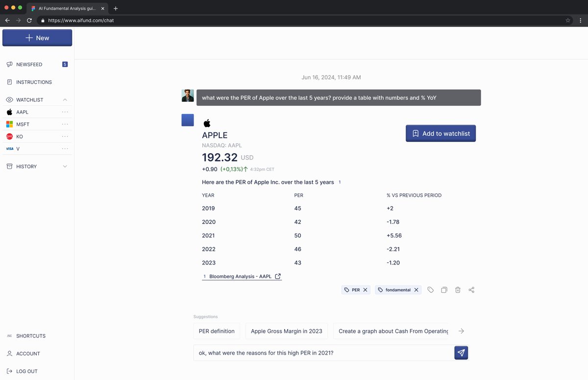Open the browser three-dot menu
The image size is (588, 380).
(581, 21)
